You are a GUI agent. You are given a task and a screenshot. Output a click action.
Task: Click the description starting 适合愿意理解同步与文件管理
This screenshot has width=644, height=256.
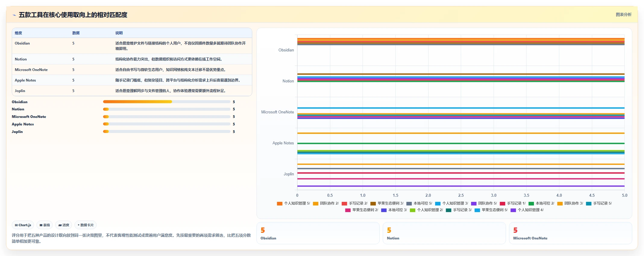171,91
